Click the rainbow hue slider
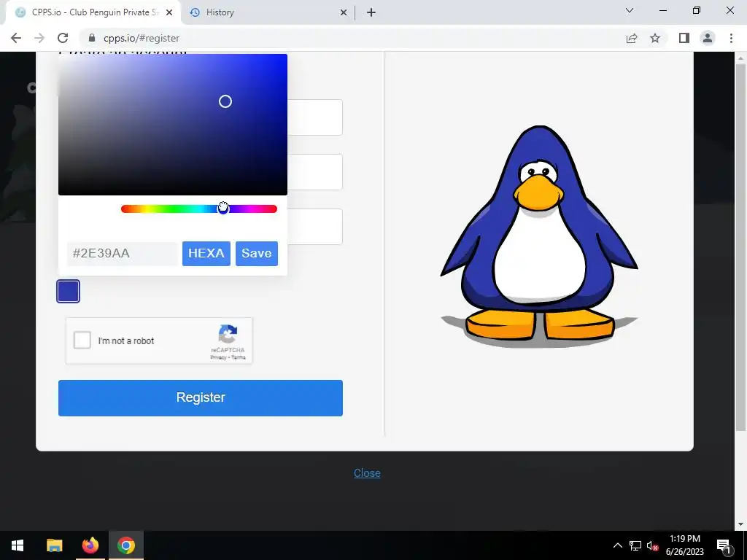This screenshot has width=747, height=560. click(x=199, y=209)
